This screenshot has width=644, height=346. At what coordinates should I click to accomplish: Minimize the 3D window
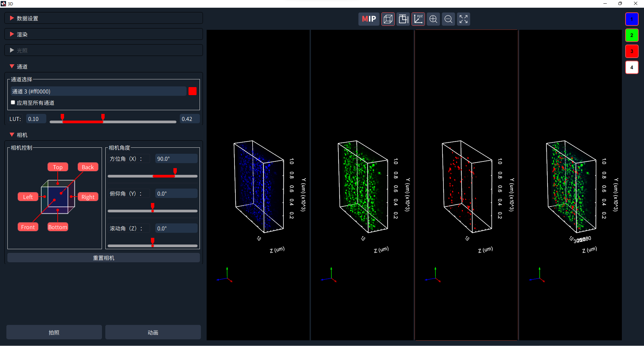click(605, 4)
